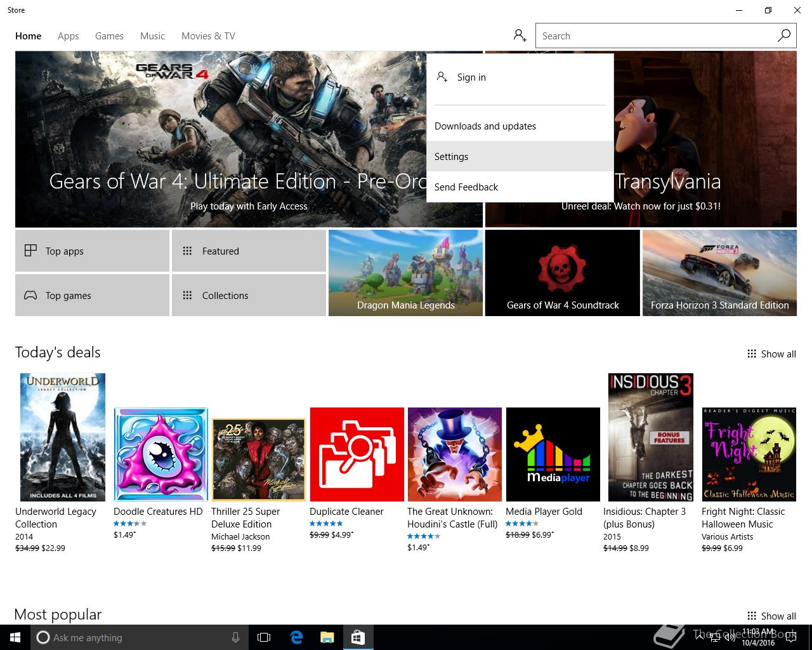
Task: Open Media Player Gold app icon
Action: coord(553,454)
